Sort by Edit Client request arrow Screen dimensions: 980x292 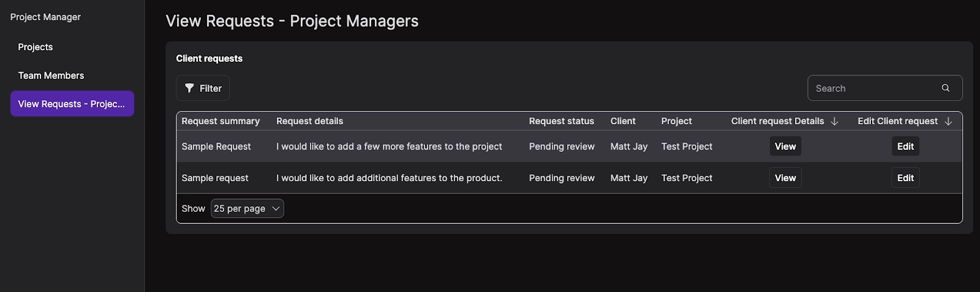(x=948, y=121)
